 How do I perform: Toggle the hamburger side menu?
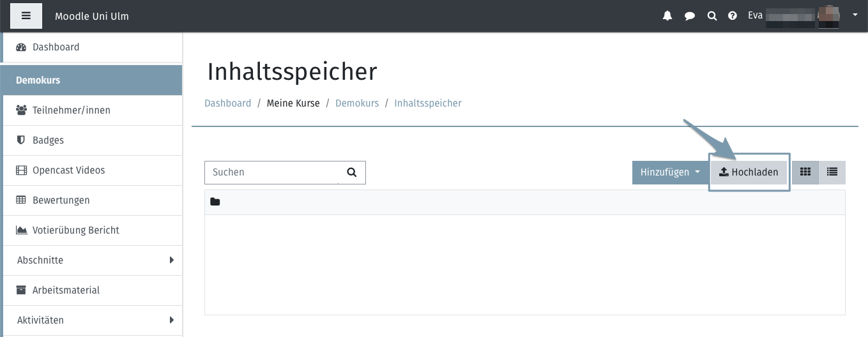[x=26, y=16]
